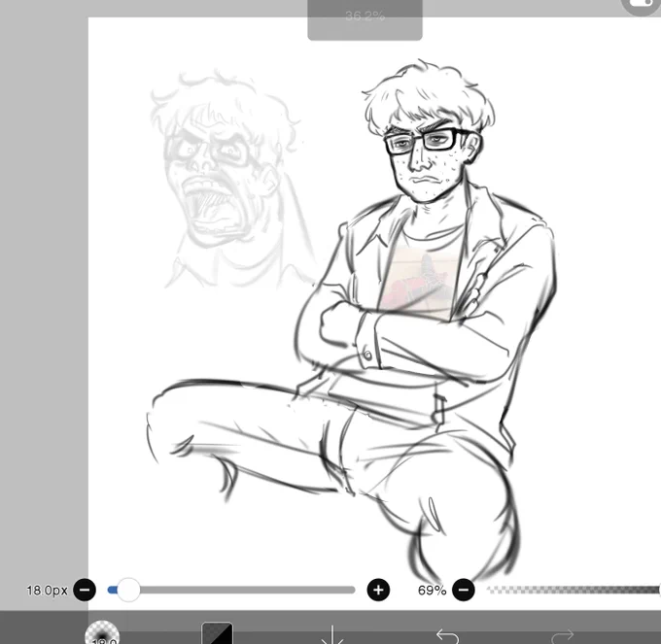The width and height of the screenshot is (661, 644).
Task: Increase brush size with plus button
Action: coord(378,590)
